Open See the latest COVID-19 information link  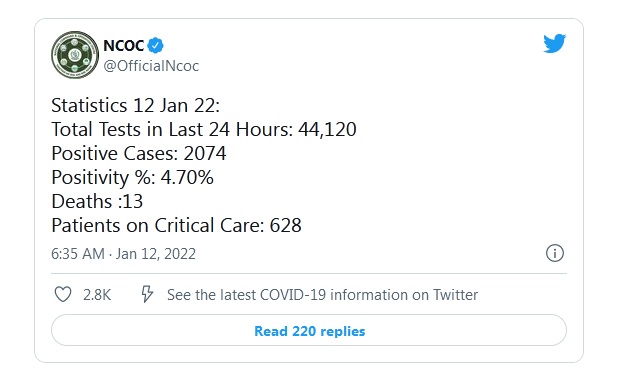pos(323,295)
